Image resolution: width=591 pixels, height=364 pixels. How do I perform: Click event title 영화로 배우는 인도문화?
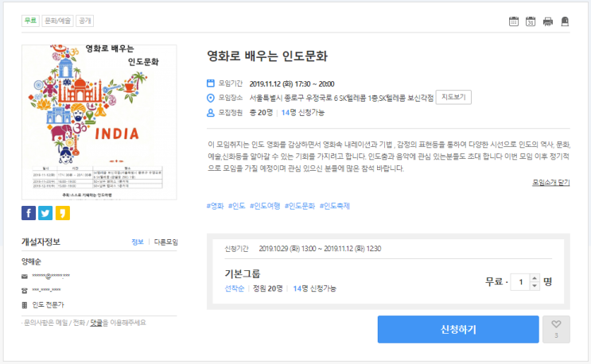(x=267, y=56)
